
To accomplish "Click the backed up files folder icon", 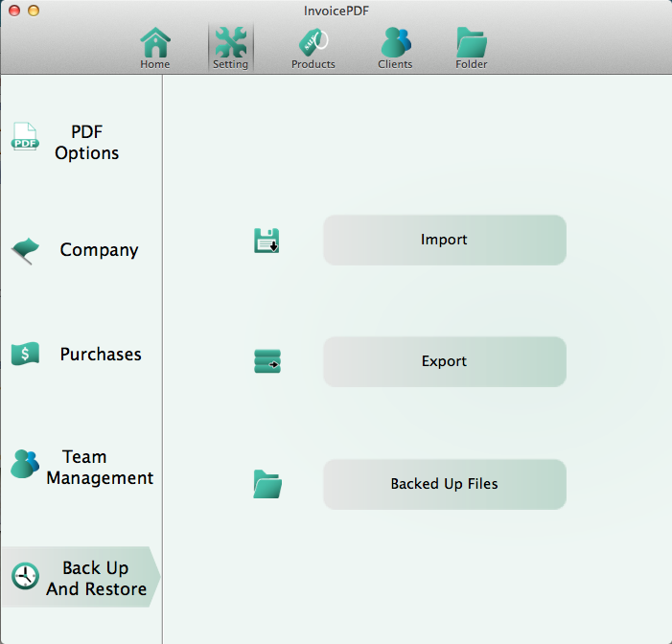I will click(x=267, y=484).
